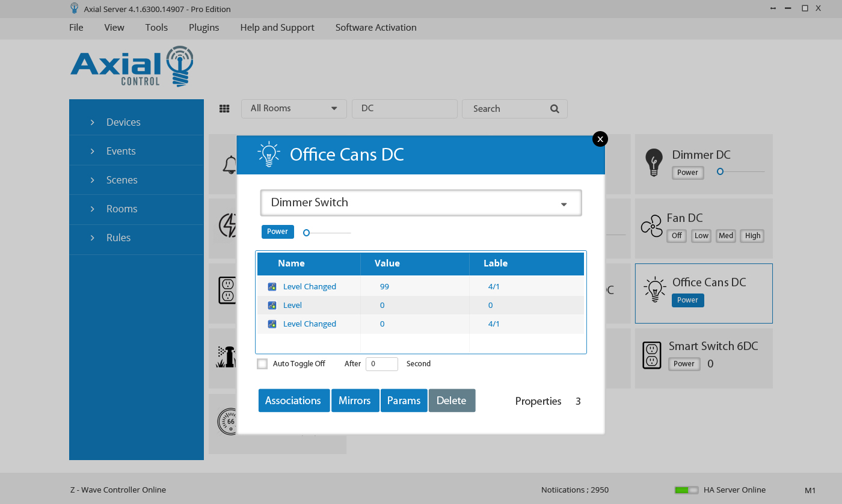The image size is (842, 504).
Task: Click the sprinkler device icon
Action: tap(225, 356)
